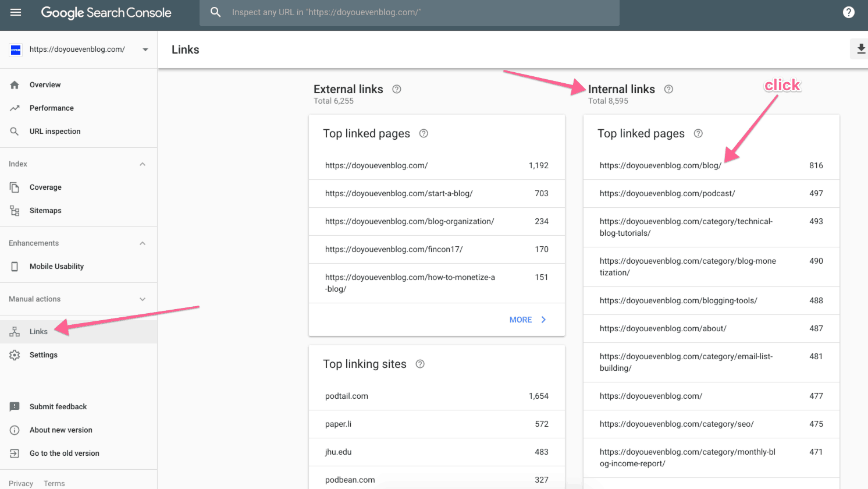Open internal /podcast/ row
868x489 pixels.
[x=712, y=194]
